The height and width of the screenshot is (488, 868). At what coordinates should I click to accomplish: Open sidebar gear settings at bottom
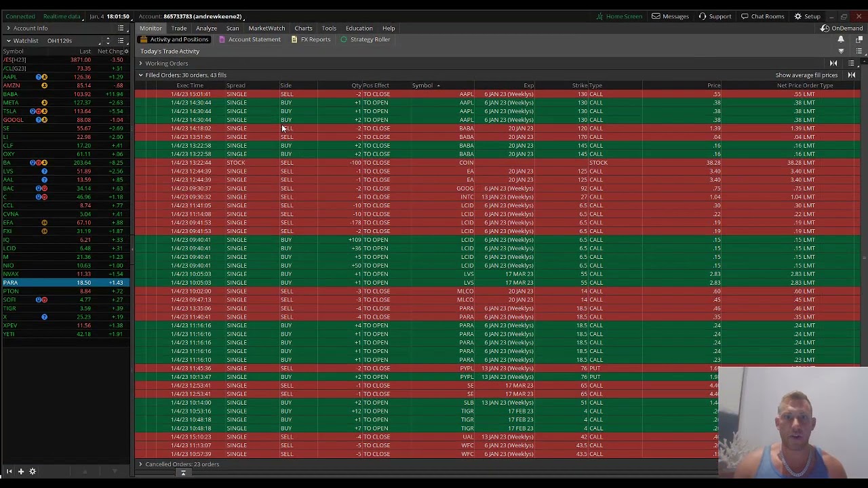32,471
